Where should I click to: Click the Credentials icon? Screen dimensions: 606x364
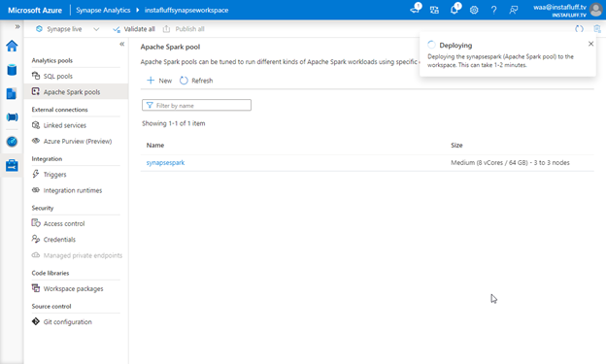(x=36, y=239)
